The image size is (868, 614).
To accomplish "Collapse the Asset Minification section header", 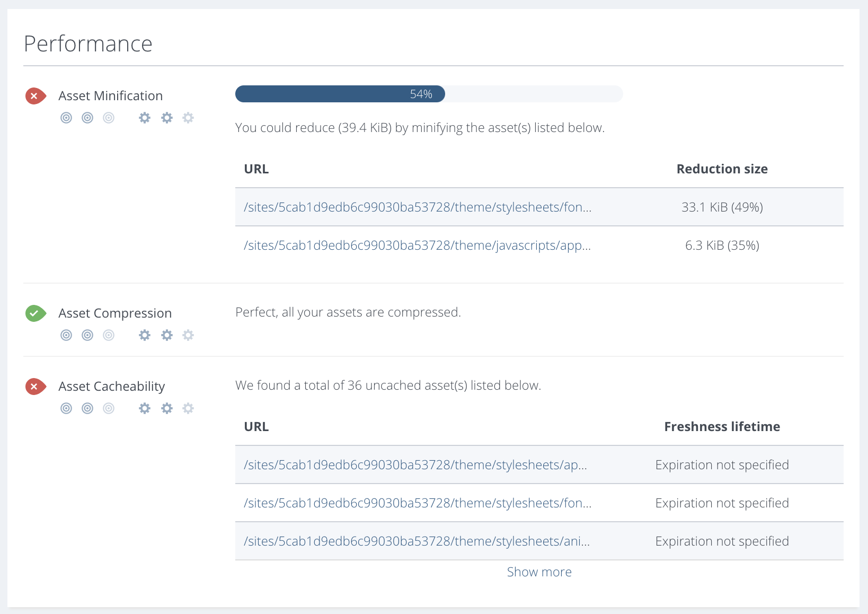I will 110,95.
